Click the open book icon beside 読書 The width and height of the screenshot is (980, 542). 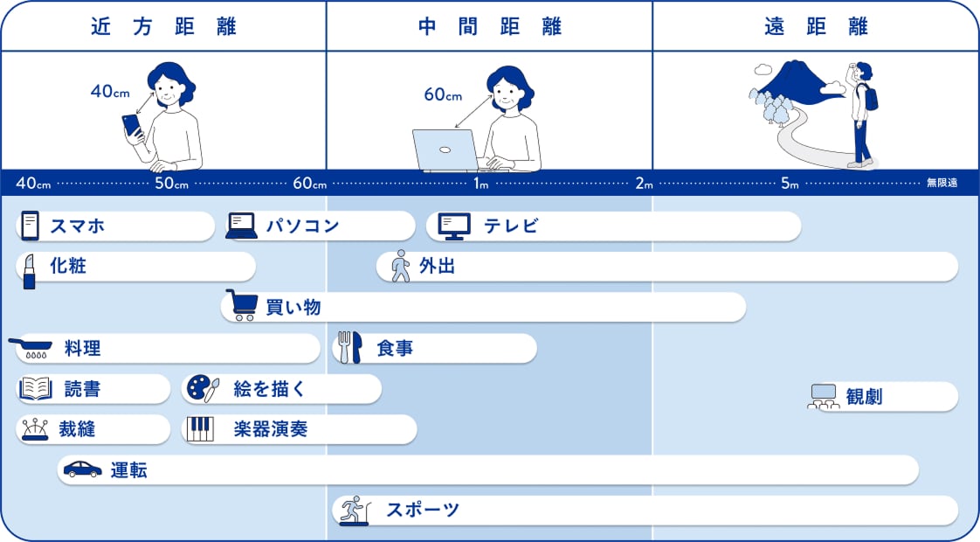[x=36, y=389]
